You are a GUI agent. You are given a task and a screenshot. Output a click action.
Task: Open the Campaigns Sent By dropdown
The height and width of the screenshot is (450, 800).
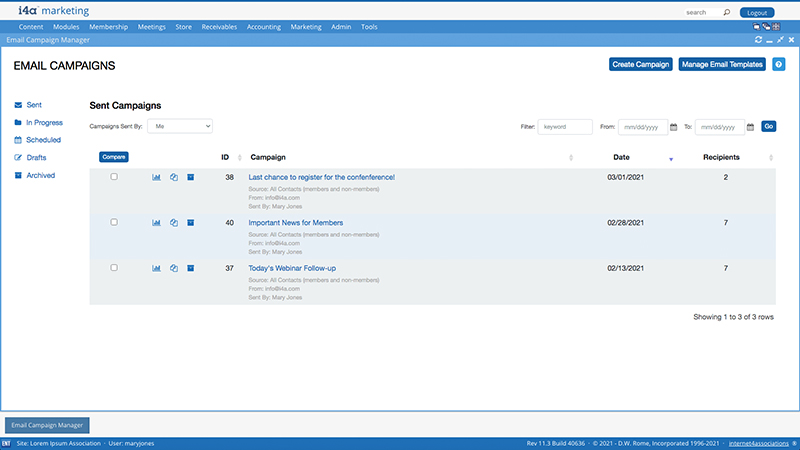tap(180, 126)
